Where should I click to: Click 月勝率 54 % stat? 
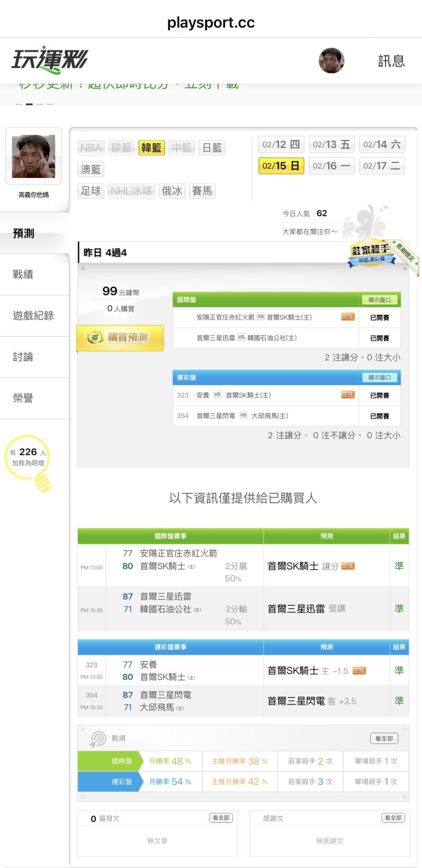click(170, 782)
